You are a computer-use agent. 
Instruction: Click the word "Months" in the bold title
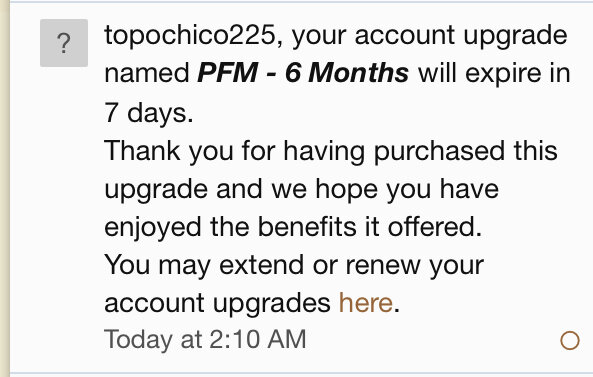tap(359, 73)
